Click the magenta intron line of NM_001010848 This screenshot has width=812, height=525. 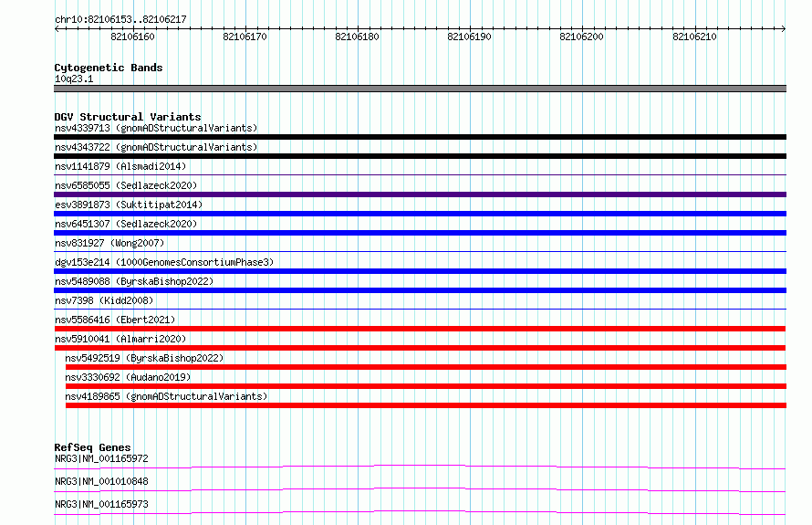click(x=420, y=489)
